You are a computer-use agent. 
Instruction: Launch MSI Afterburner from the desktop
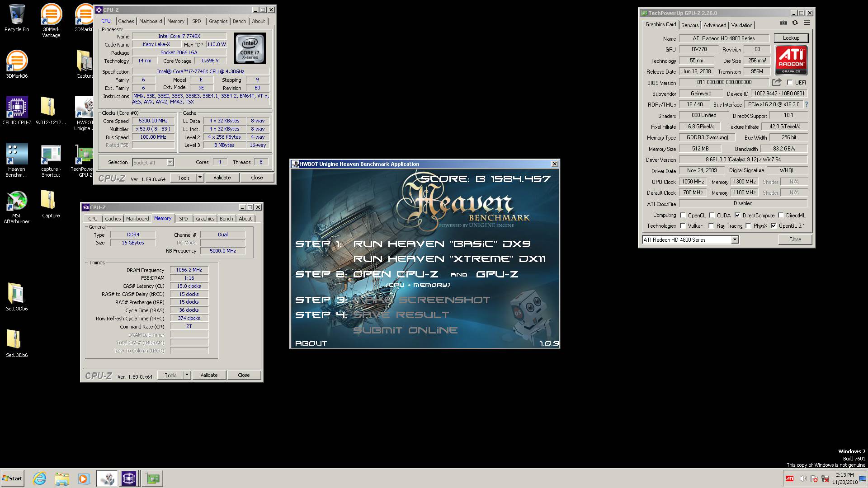click(x=17, y=207)
